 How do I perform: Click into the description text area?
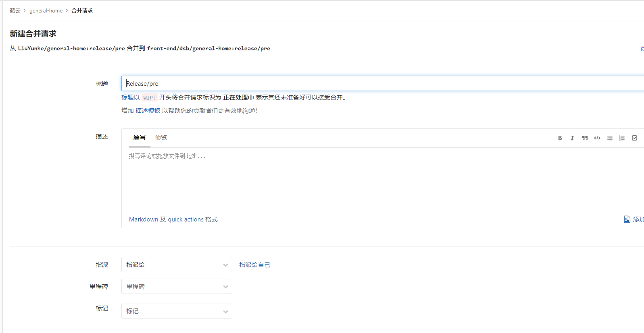pyautogui.click(x=386, y=179)
